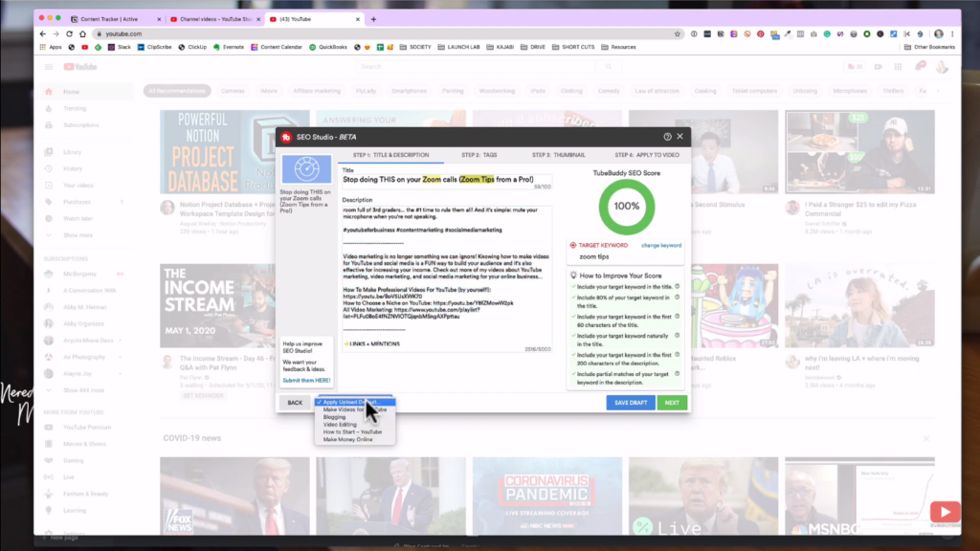
Task: Open a new browser tab with plus icon
Action: (x=374, y=19)
